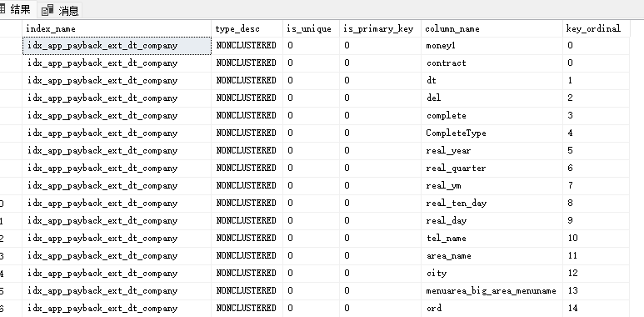Click key_ordinal value 3 in the complete row
The image size is (644, 317).
596,115
